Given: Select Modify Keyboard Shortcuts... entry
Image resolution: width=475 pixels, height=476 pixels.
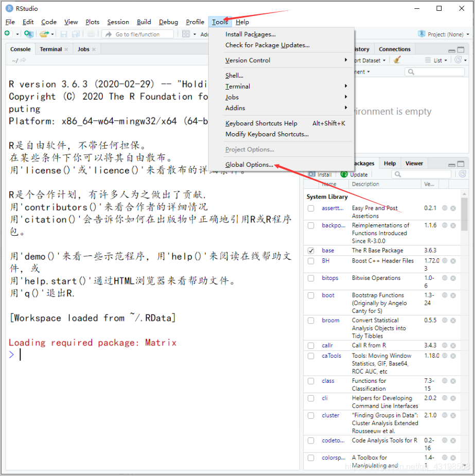Looking at the screenshot, I should [x=267, y=134].
